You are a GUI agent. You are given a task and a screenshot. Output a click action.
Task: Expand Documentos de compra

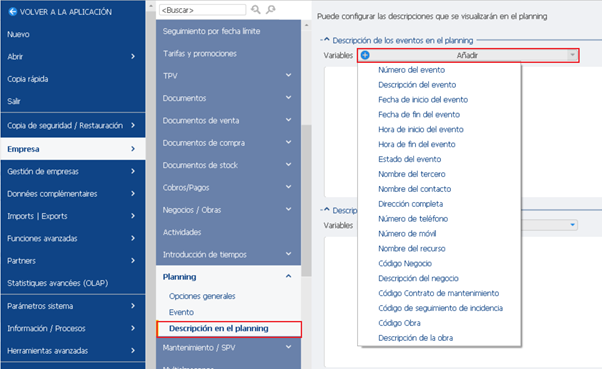click(288, 142)
